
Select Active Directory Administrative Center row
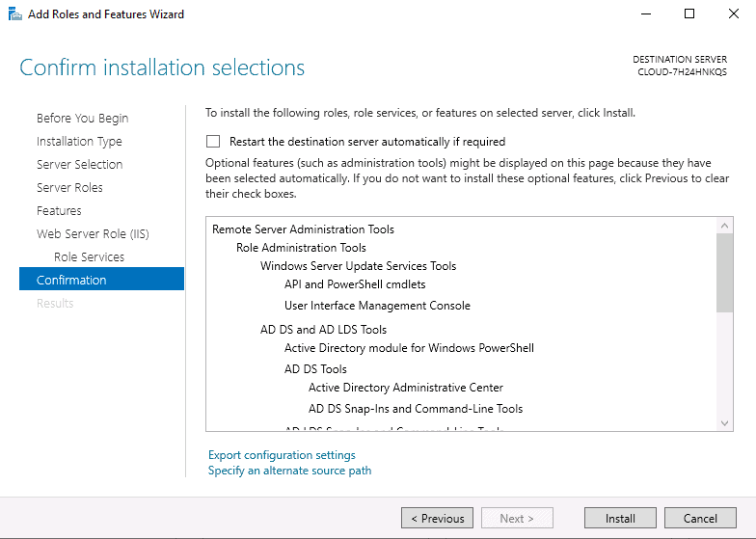tap(405, 388)
